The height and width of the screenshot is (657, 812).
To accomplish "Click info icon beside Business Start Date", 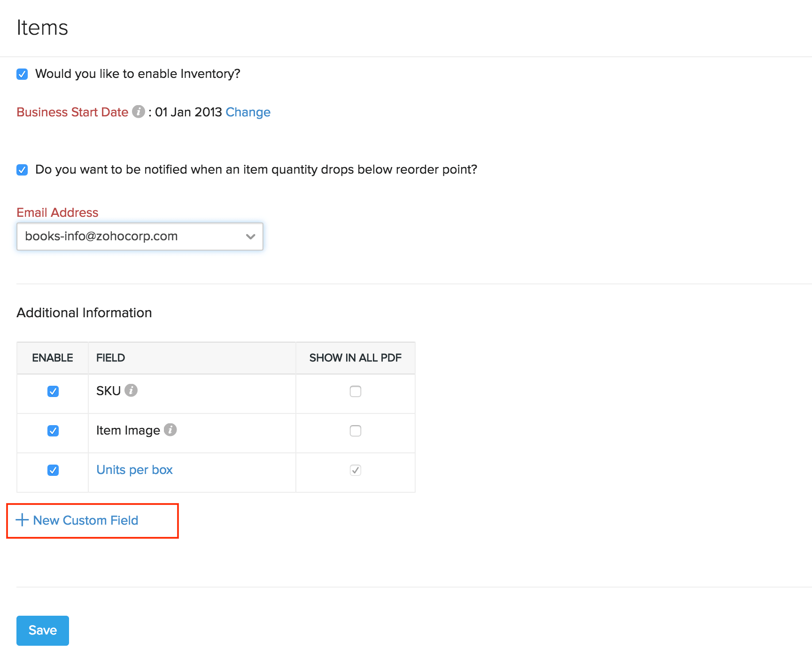I will [139, 112].
